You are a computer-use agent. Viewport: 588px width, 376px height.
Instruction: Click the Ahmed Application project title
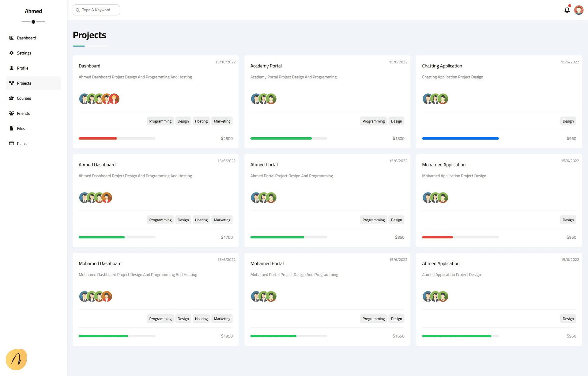coord(441,263)
